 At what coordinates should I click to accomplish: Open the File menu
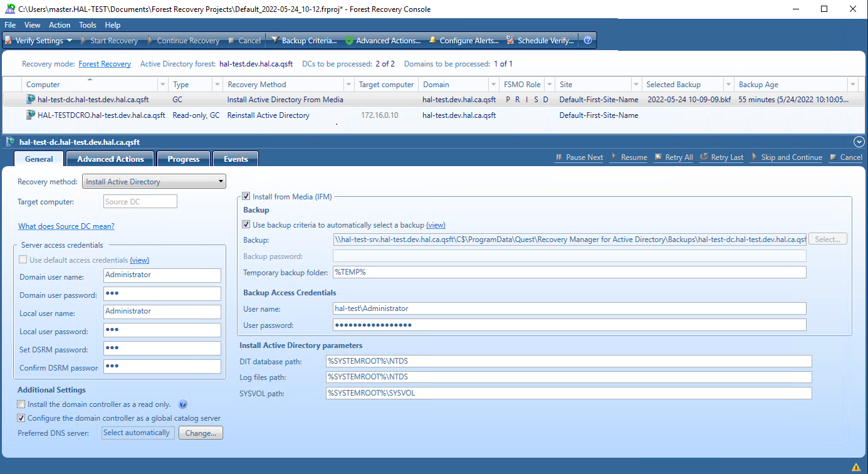click(x=10, y=25)
